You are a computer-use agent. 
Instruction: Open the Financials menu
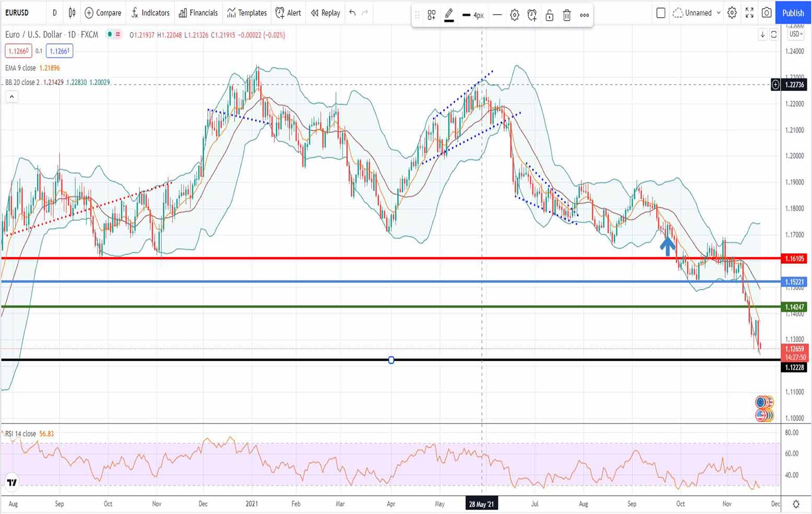click(x=198, y=13)
